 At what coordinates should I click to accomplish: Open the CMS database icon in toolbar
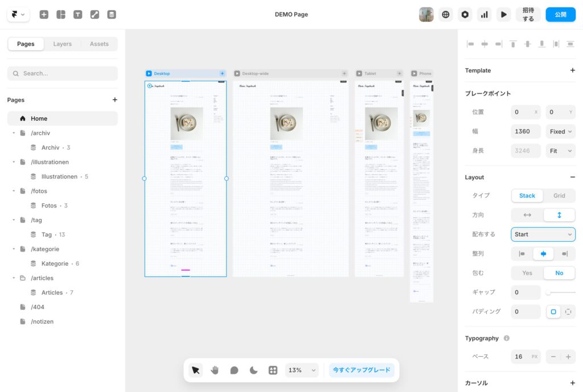(x=112, y=15)
